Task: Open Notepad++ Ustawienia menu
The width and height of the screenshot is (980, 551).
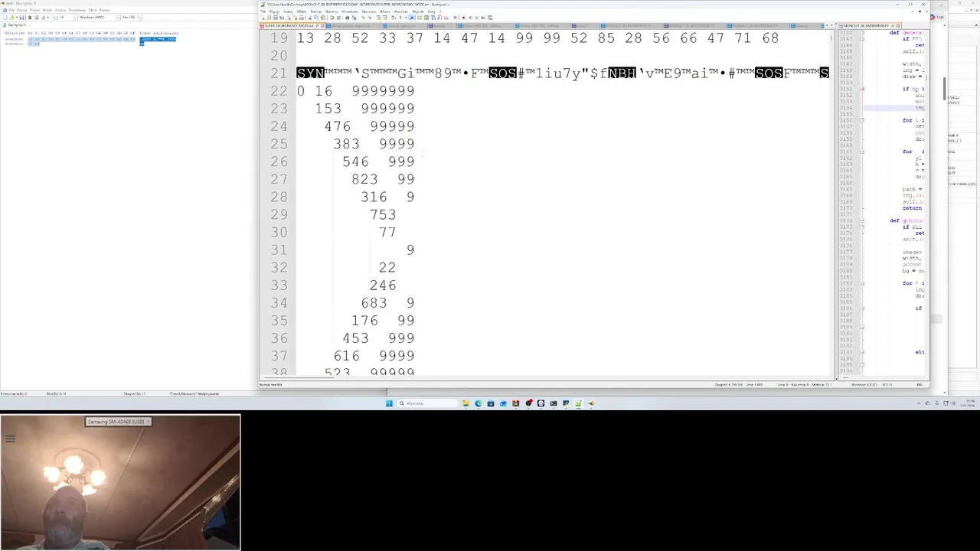Action: [x=350, y=11]
